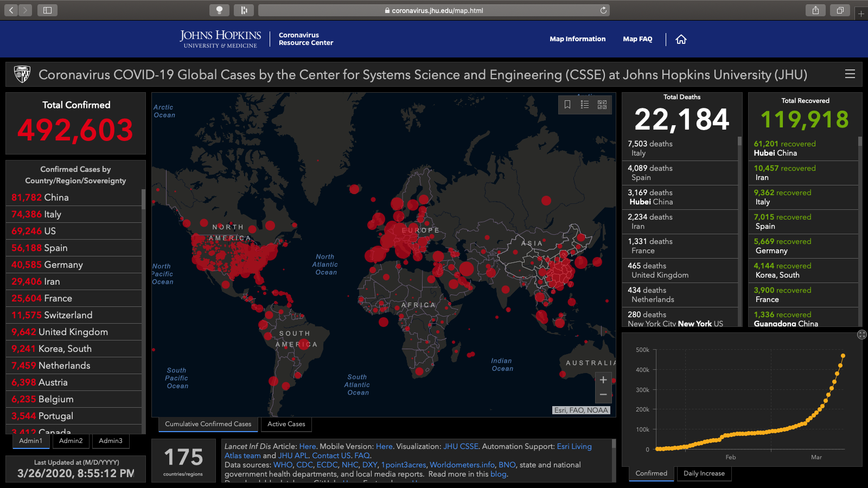Zoom out of the map with minus
868x488 pixels.
[603, 395]
